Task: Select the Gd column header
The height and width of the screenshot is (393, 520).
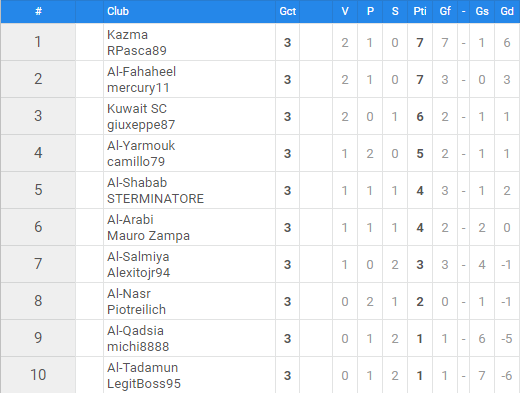Action: [x=507, y=11]
